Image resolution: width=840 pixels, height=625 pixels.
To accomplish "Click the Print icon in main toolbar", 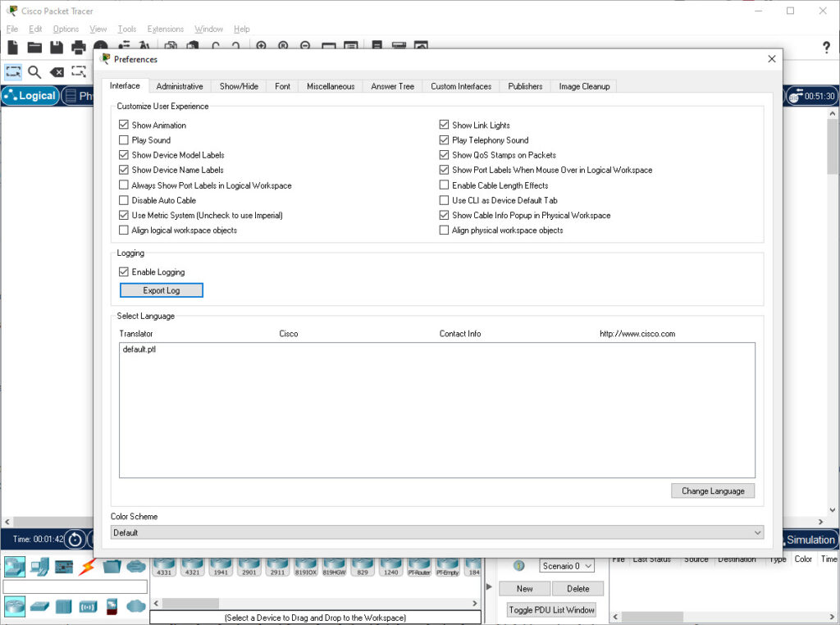I will 78,47.
